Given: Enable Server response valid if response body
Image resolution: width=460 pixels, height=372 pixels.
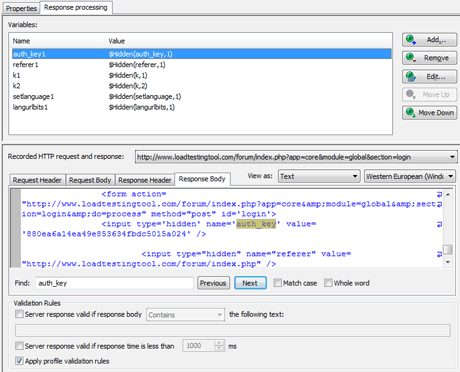Looking at the screenshot, I should pyautogui.click(x=19, y=314).
